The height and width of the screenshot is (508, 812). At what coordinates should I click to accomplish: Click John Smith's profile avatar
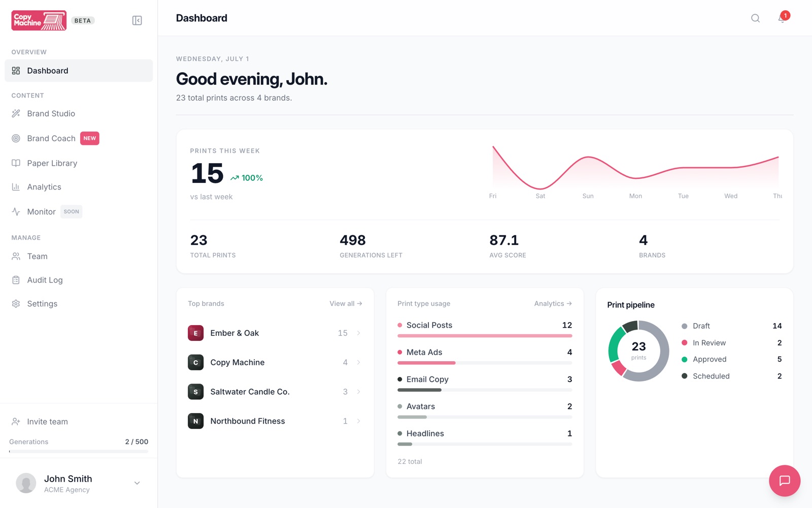[26, 483]
